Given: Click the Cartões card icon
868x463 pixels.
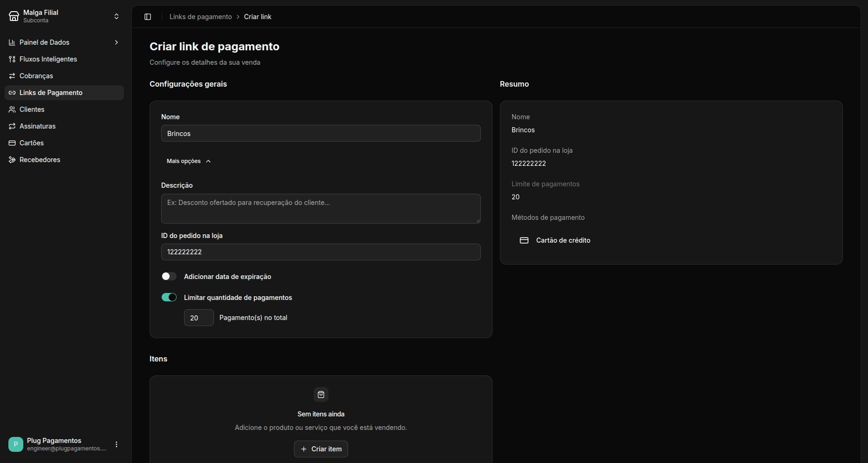Looking at the screenshot, I should coord(12,143).
